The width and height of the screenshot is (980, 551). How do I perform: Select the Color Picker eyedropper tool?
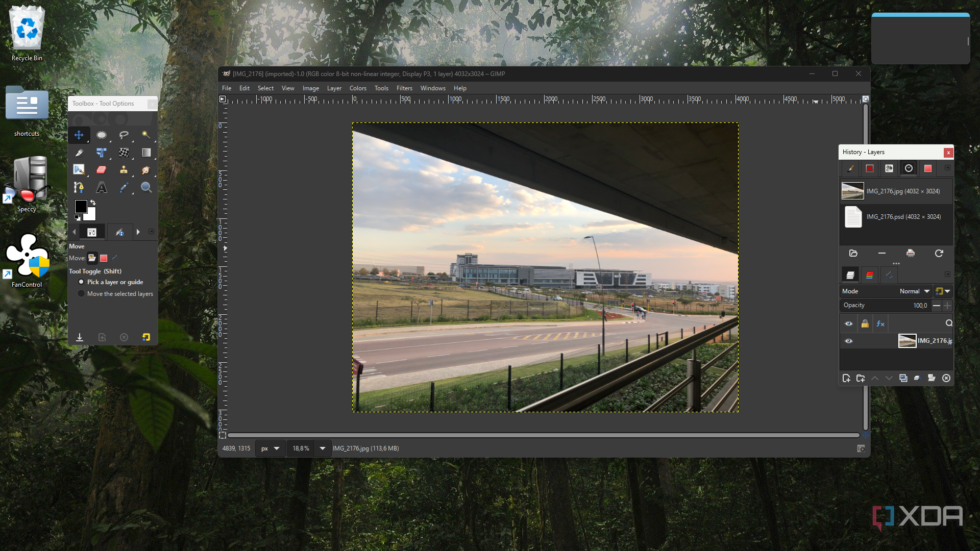[x=124, y=188]
